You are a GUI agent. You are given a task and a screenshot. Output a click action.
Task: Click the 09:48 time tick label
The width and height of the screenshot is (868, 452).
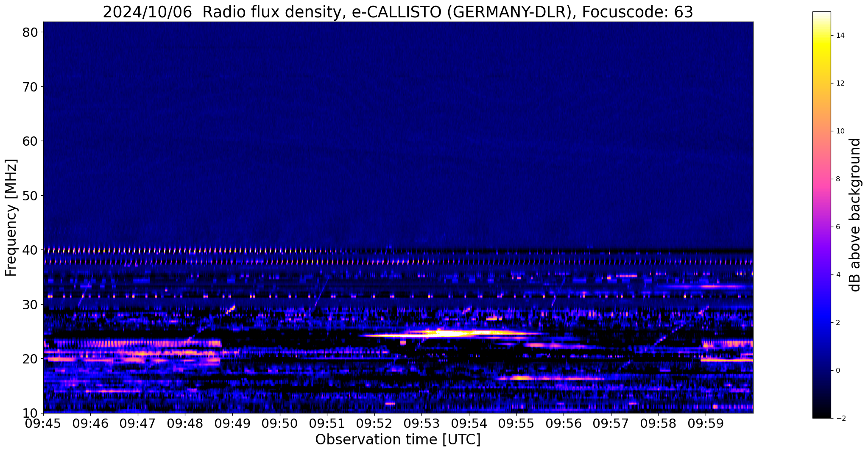pos(185,424)
